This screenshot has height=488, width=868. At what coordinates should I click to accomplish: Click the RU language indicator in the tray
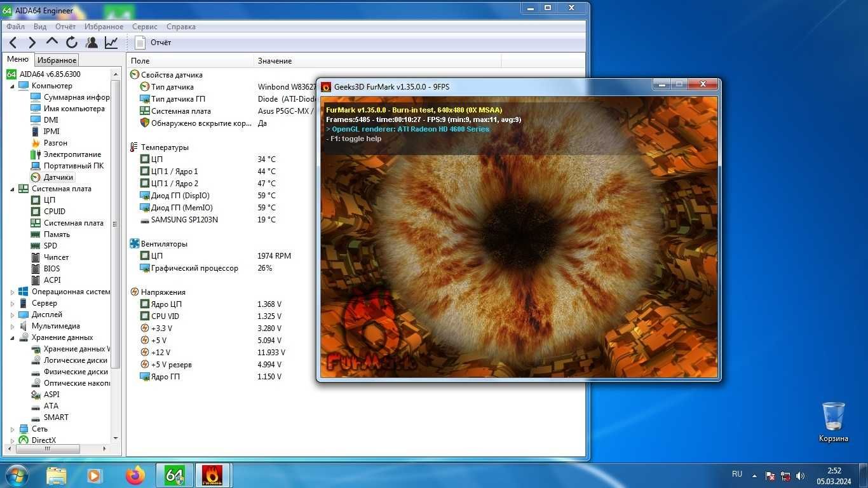[x=737, y=474]
